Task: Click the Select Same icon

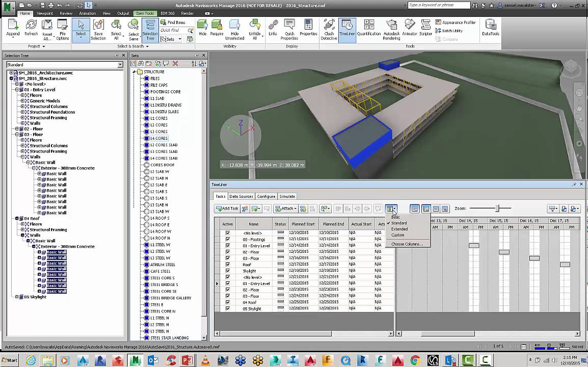Action: click(x=133, y=30)
